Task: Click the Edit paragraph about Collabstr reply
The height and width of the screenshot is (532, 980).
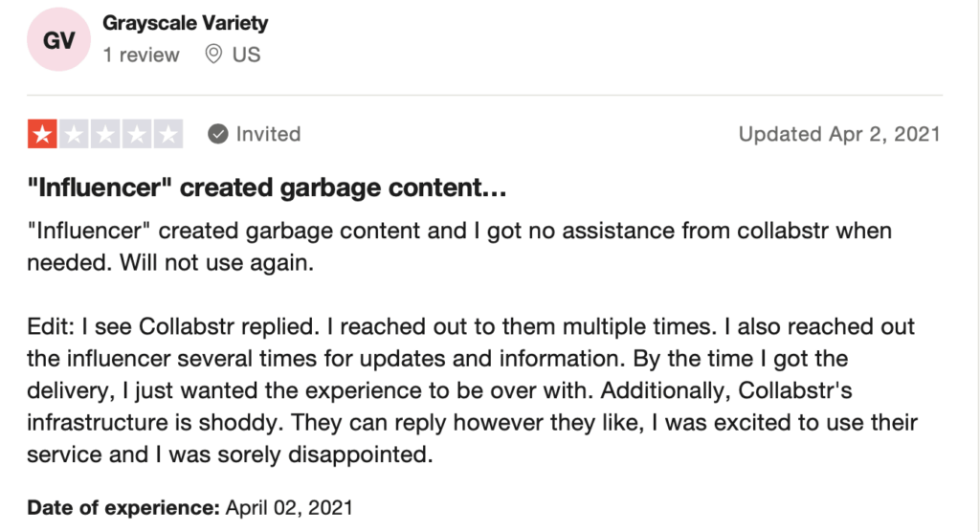Action: pos(472,390)
